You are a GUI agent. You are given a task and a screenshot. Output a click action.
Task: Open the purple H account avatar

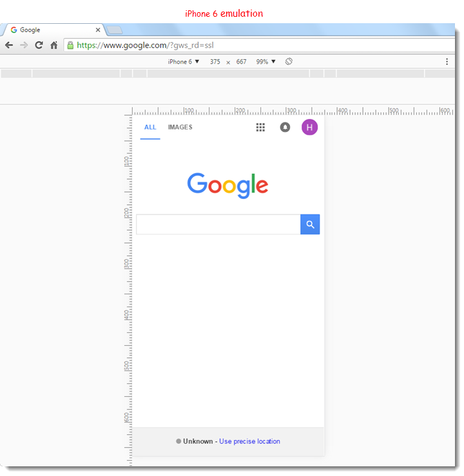pos(309,127)
